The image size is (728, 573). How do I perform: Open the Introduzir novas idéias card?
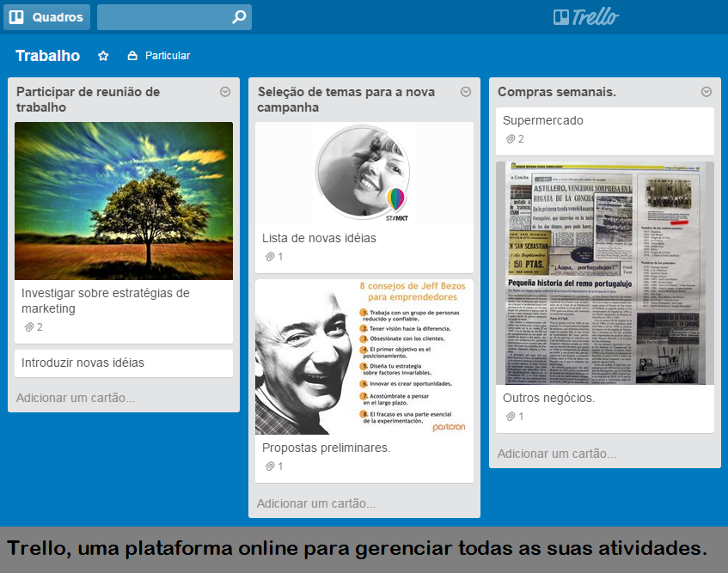83,363
